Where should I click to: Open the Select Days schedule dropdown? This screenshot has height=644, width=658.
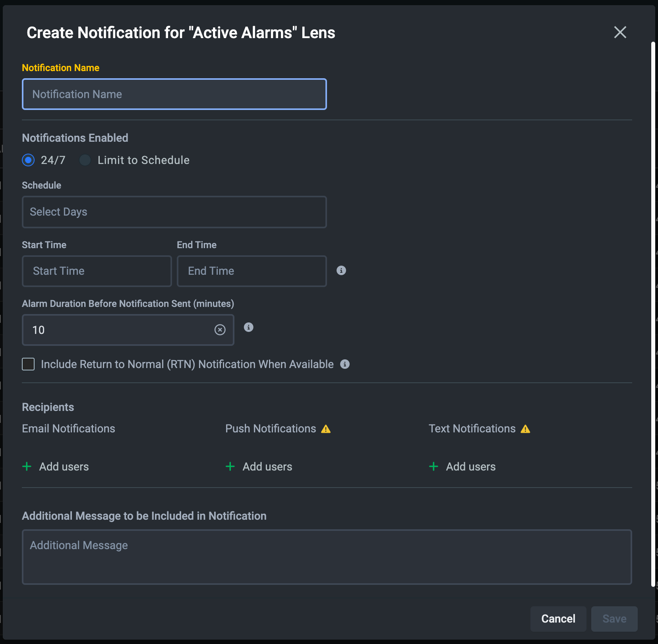coord(174,212)
